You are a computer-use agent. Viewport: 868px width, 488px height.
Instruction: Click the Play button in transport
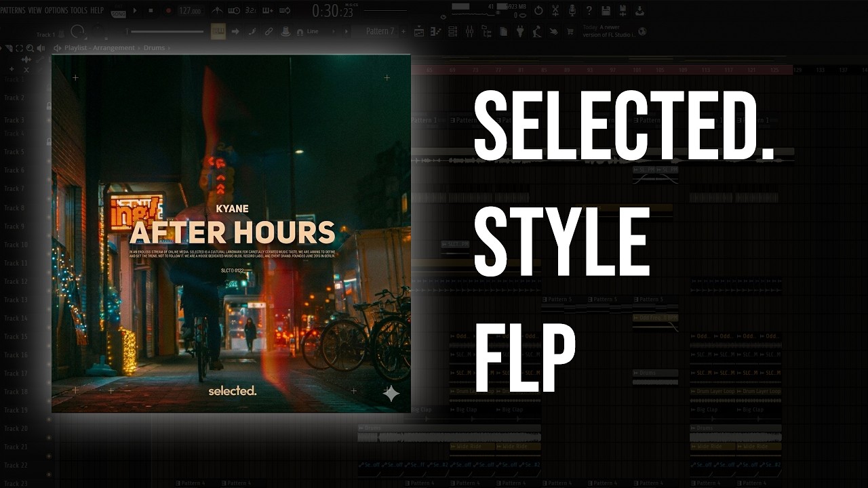click(135, 11)
